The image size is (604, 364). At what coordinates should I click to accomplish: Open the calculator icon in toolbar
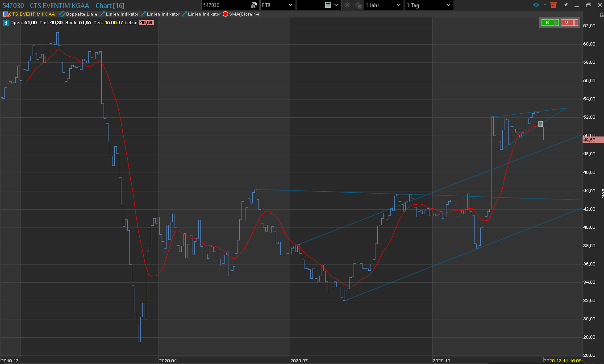click(328, 5)
